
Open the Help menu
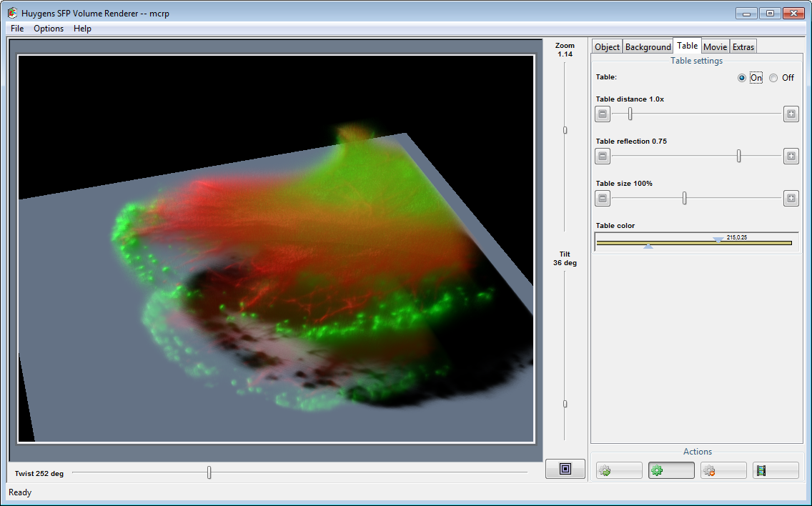[82, 29]
